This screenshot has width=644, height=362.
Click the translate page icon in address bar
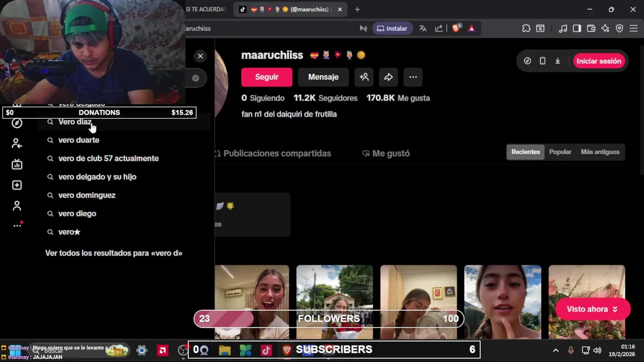tap(423, 28)
